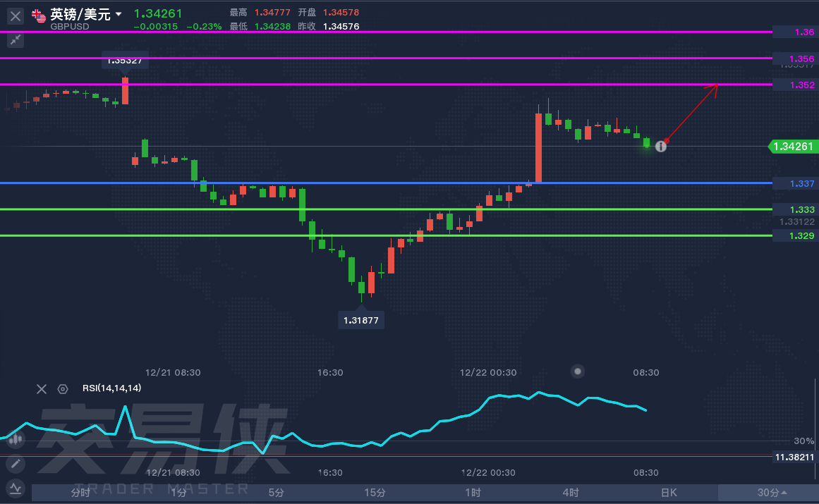Click the RSI(14,14,14) indicator label
This screenshot has height=504, width=819.
point(111,388)
